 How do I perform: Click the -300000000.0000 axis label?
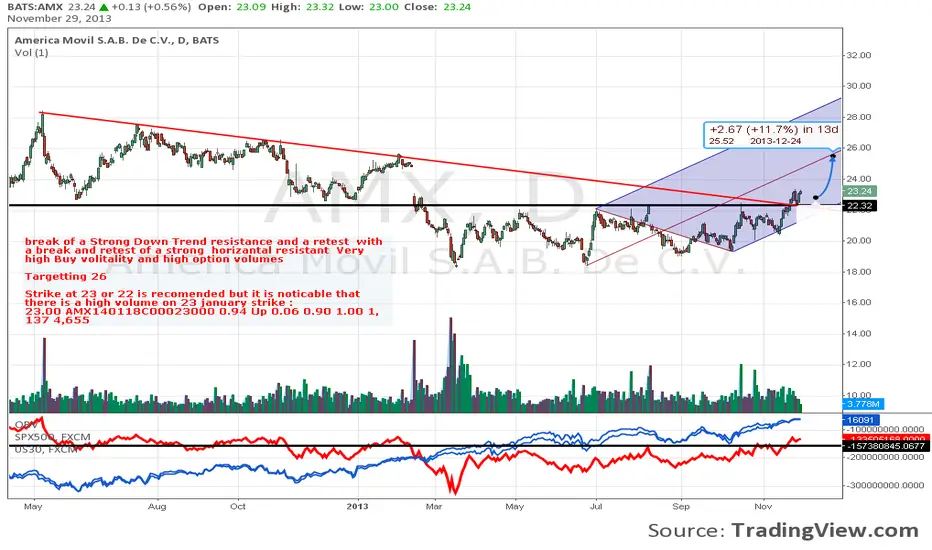(885, 486)
